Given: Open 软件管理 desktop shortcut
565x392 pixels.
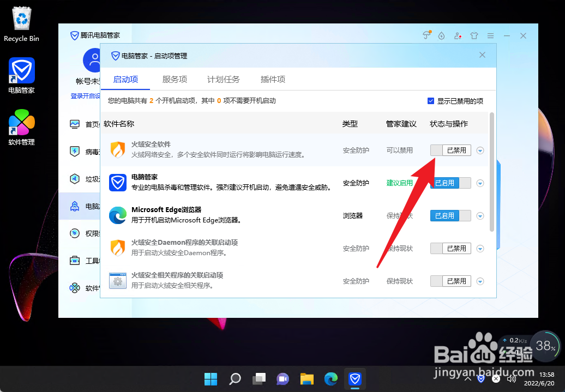Looking at the screenshot, I should pyautogui.click(x=22, y=128).
